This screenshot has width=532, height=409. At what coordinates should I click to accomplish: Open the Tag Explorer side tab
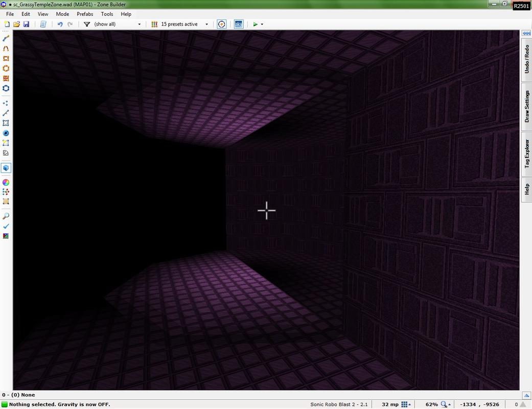(x=526, y=153)
